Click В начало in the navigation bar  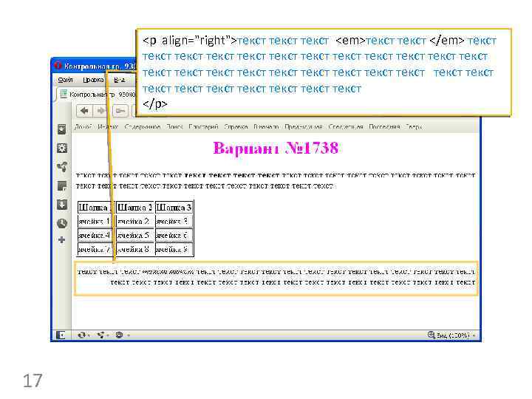(x=266, y=126)
